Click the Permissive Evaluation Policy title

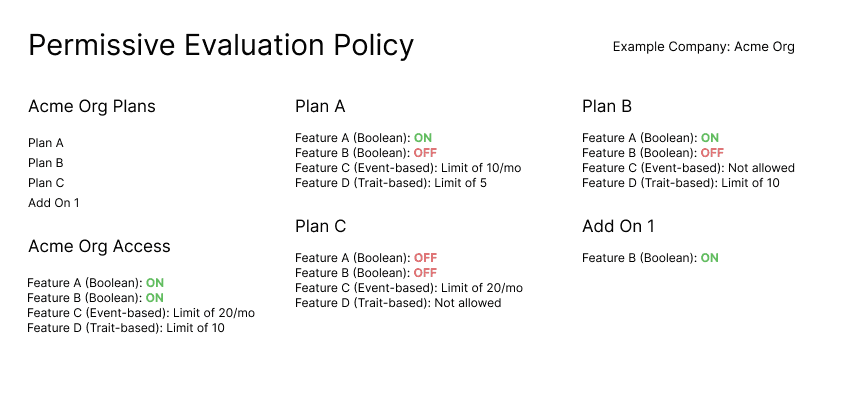tap(220, 46)
